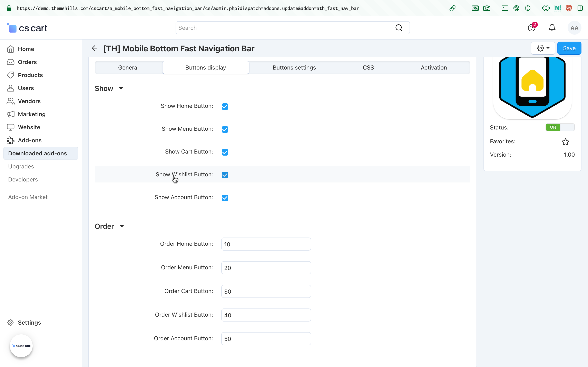Open the help center question icon
588x367 pixels.
(x=531, y=28)
